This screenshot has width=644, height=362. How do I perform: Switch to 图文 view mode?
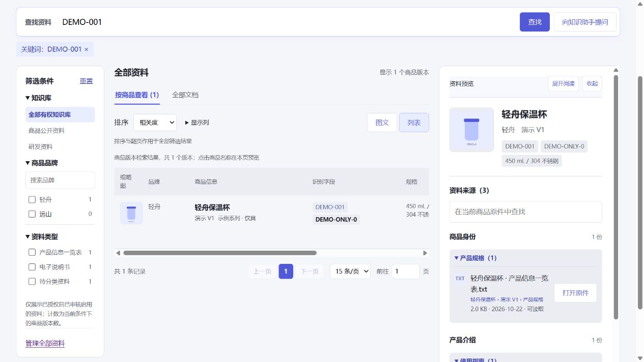[382, 123]
